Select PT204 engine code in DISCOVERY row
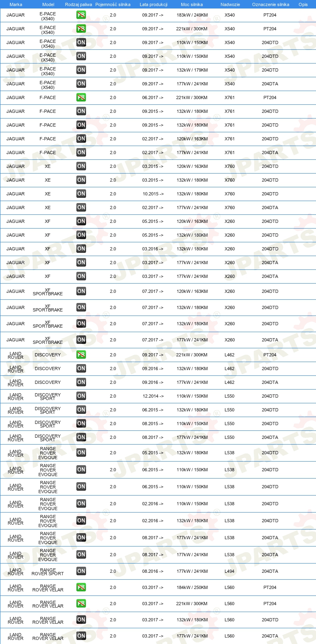316x644 pixels. click(270, 355)
